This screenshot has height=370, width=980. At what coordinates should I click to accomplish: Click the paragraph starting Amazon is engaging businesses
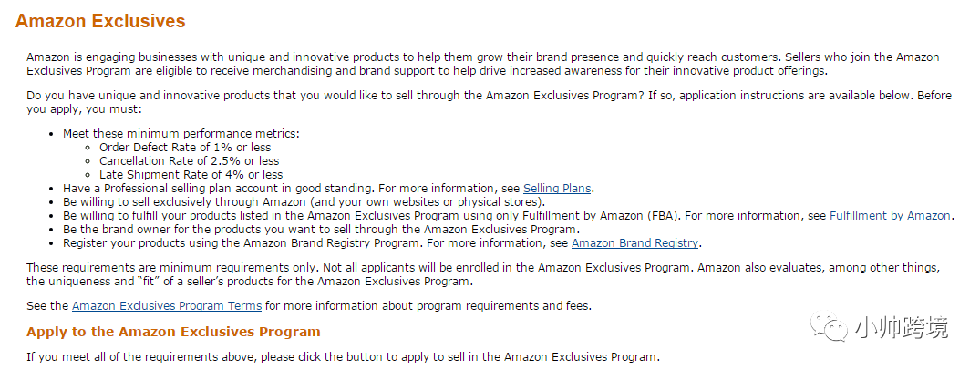[482, 64]
